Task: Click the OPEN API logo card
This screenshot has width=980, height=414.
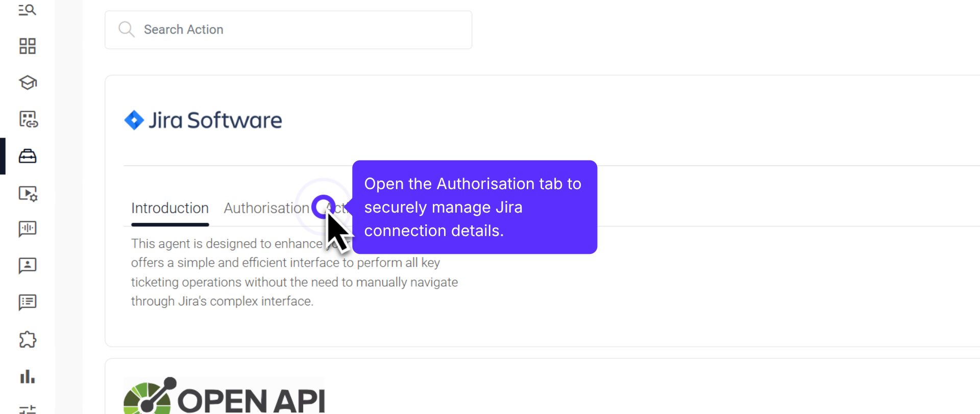Action: pos(224,396)
